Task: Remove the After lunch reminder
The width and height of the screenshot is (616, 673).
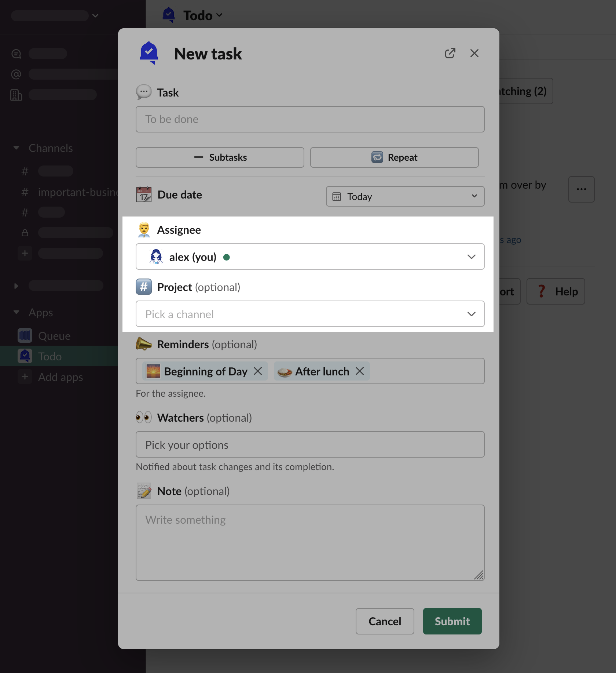Action: 360,371
